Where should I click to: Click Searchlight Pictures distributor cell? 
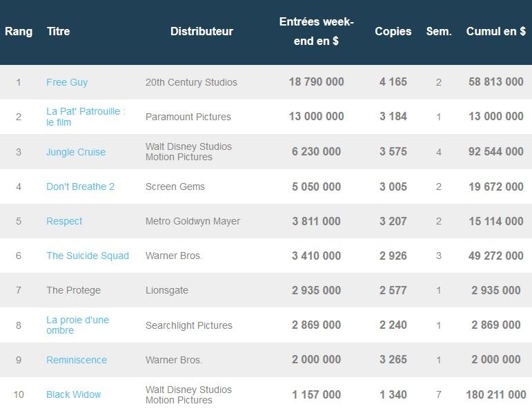click(188, 325)
